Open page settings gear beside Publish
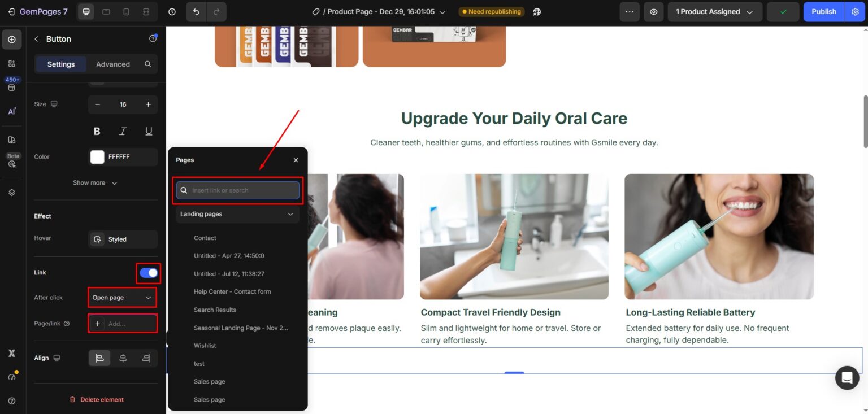This screenshot has height=414, width=868. [855, 11]
